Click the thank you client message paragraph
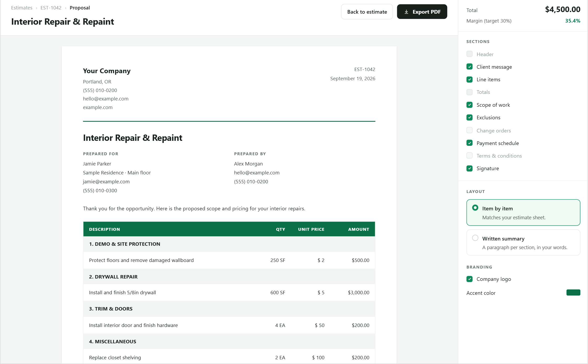Screen dimensions: 588x364 click(x=194, y=208)
